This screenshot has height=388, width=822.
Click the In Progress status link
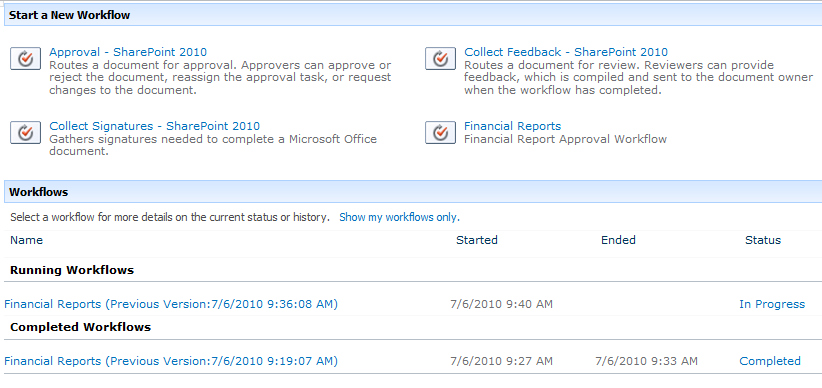[x=772, y=304]
